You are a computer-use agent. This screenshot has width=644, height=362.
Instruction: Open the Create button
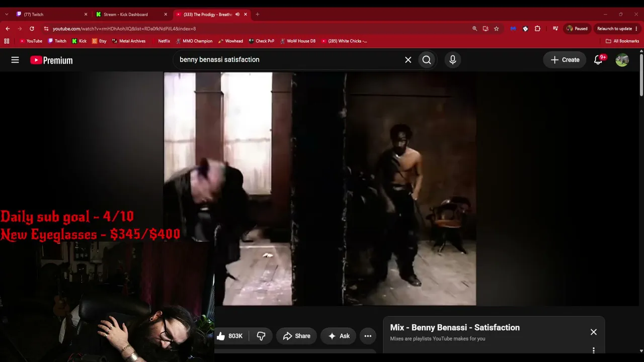565,60
